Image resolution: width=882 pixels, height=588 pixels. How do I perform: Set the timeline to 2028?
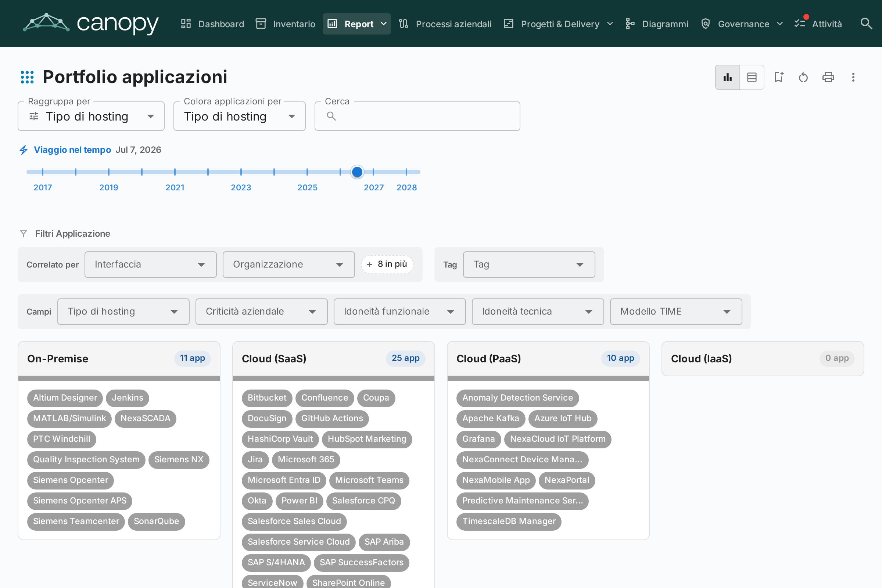coord(406,172)
